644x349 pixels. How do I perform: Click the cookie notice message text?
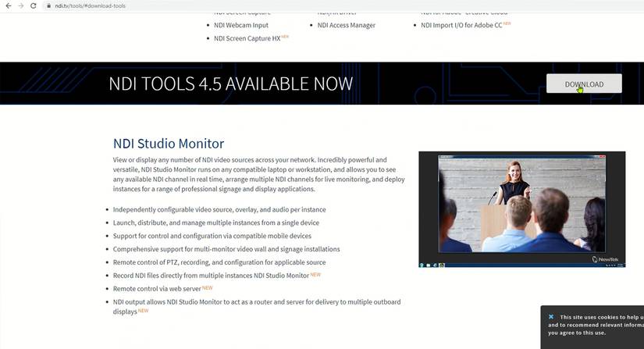click(x=596, y=325)
